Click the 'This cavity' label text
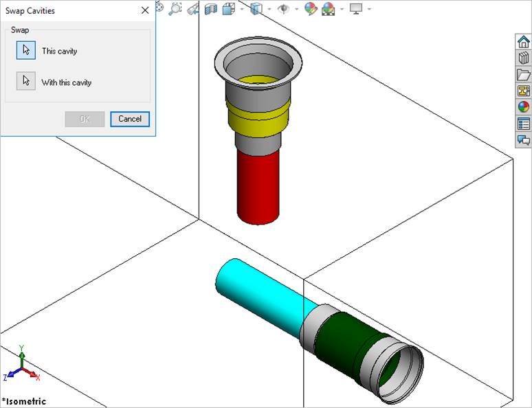Image resolution: width=532 pixels, height=408 pixels. [x=59, y=52]
